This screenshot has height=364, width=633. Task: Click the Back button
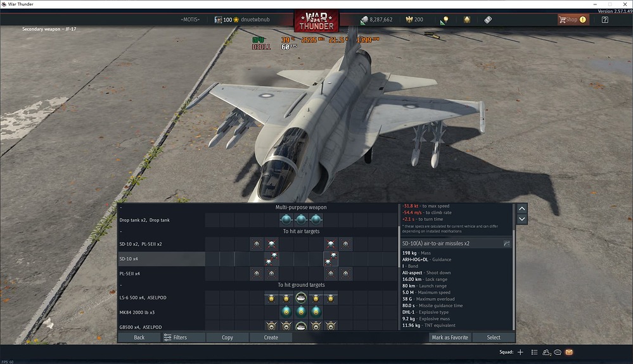(139, 337)
